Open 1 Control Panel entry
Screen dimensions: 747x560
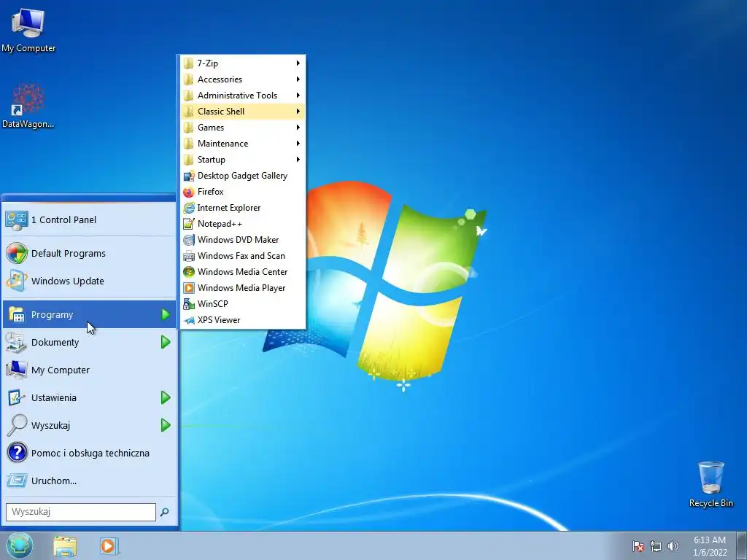(x=90, y=220)
